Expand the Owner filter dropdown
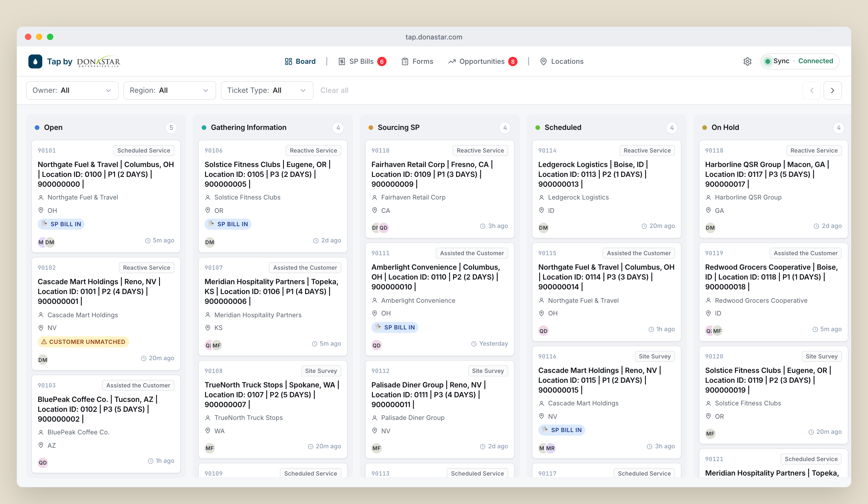Image resolution: width=868 pixels, height=504 pixels. [x=72, y=90]
